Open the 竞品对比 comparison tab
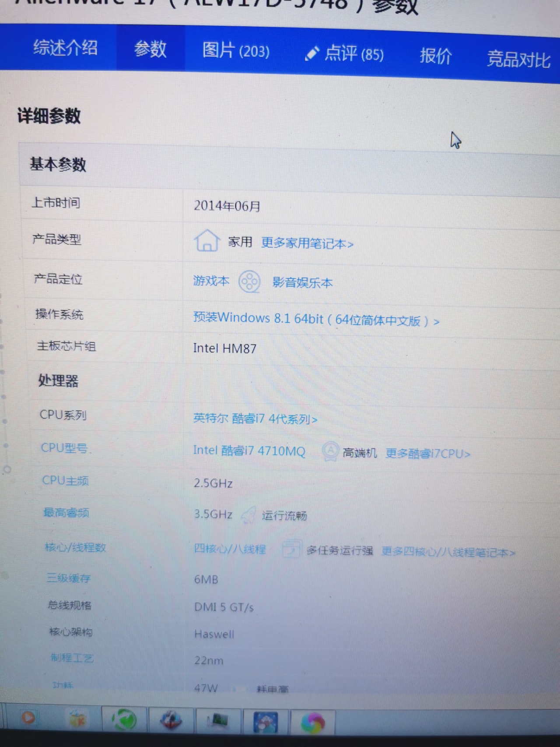 [518, 59]
